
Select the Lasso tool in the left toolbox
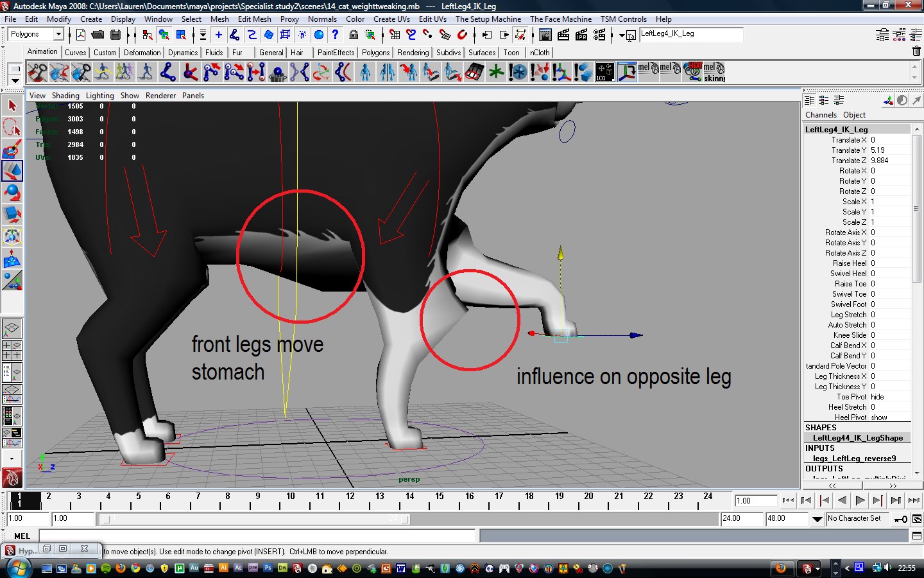coord(12,126)
